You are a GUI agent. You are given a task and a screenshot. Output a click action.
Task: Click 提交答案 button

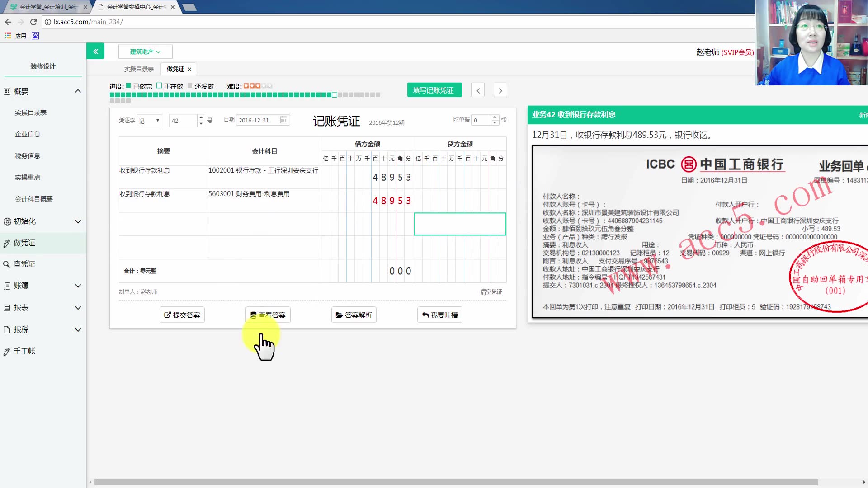click(x=182, y=315)
